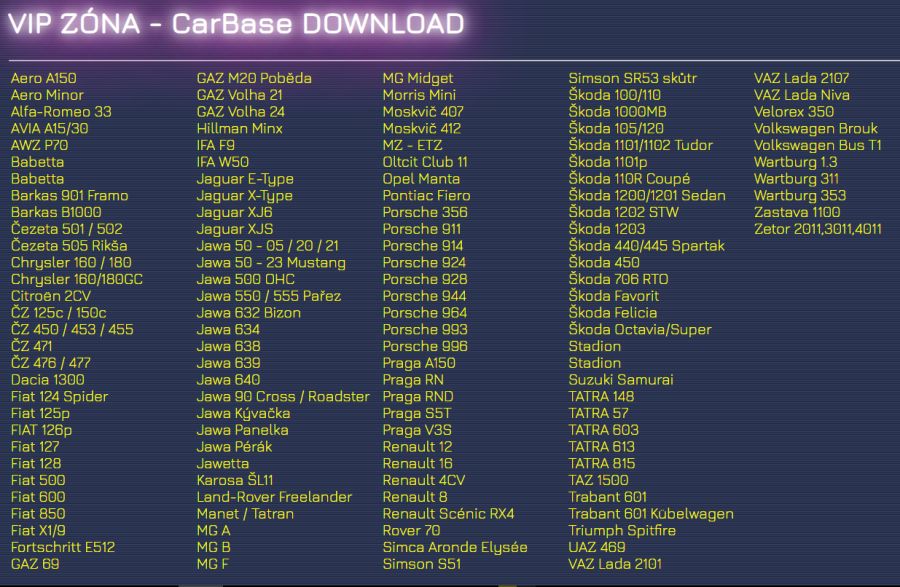Select Pontiac Fiero link
Screen dimensions: 900x587
tap(426, 195)
